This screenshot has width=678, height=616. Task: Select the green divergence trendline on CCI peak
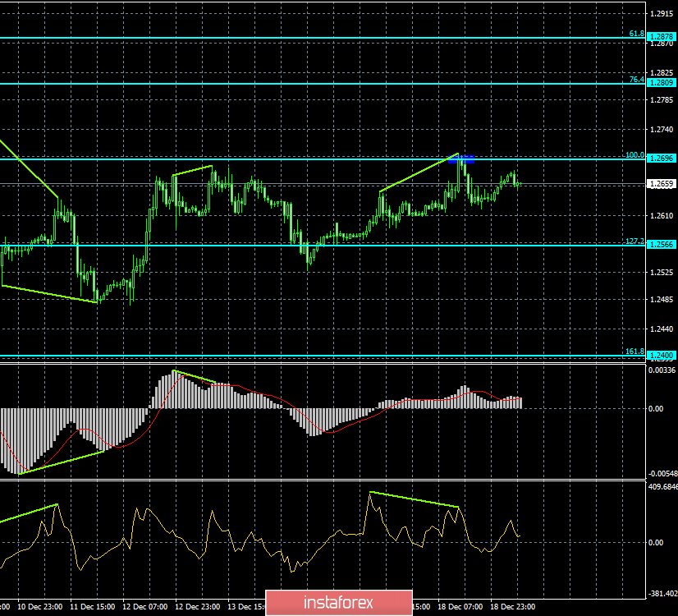(414, 499)
